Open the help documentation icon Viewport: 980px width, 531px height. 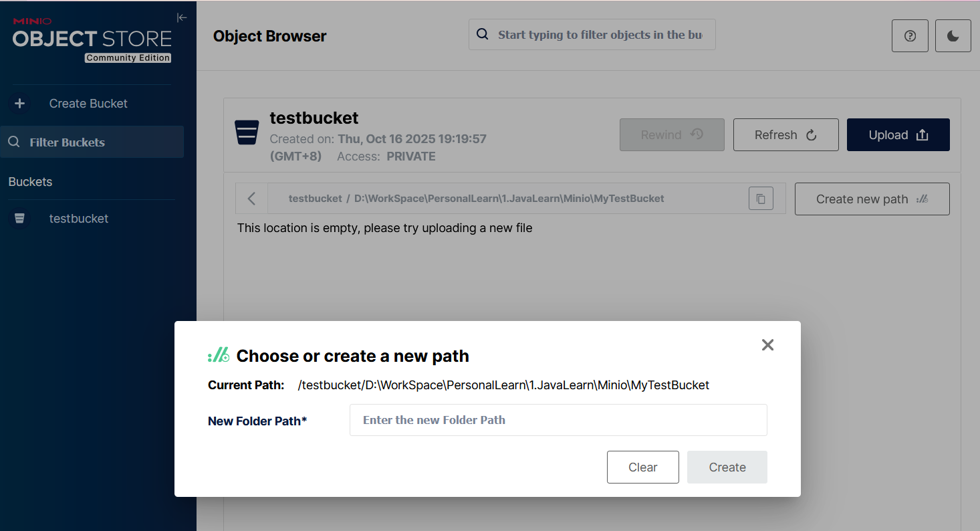(x=910, y=36)
